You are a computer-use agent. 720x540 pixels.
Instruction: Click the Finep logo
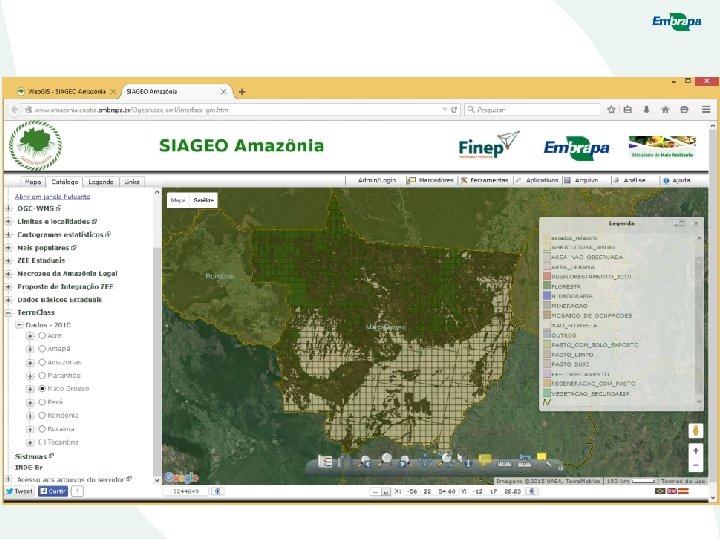tap(489, 145)
